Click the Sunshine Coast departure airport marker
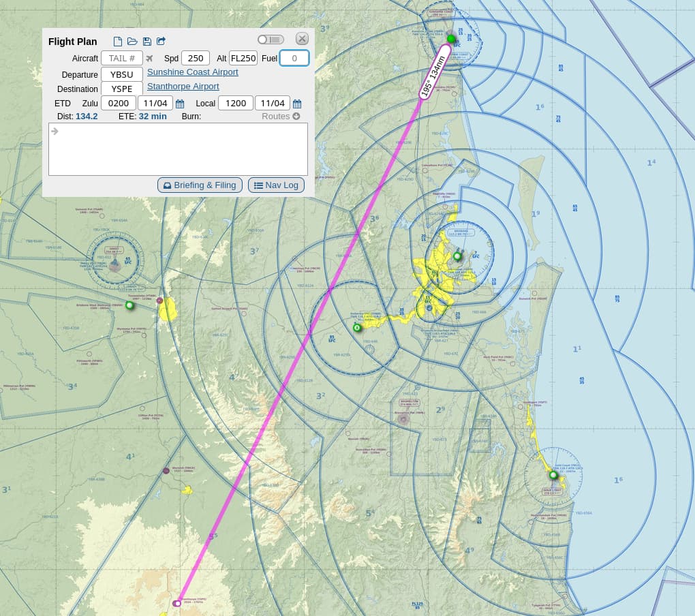The width and height of the screenshot is (695, 616). tap(450, 39)
